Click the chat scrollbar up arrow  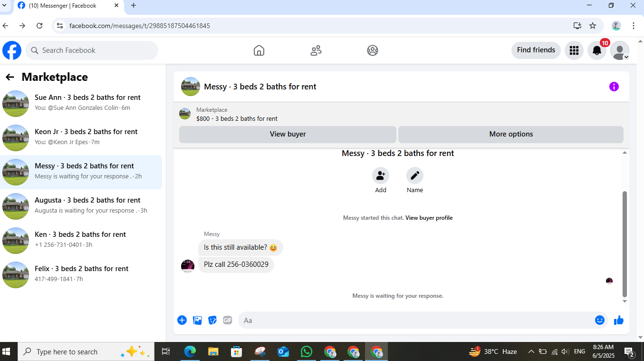625,152
